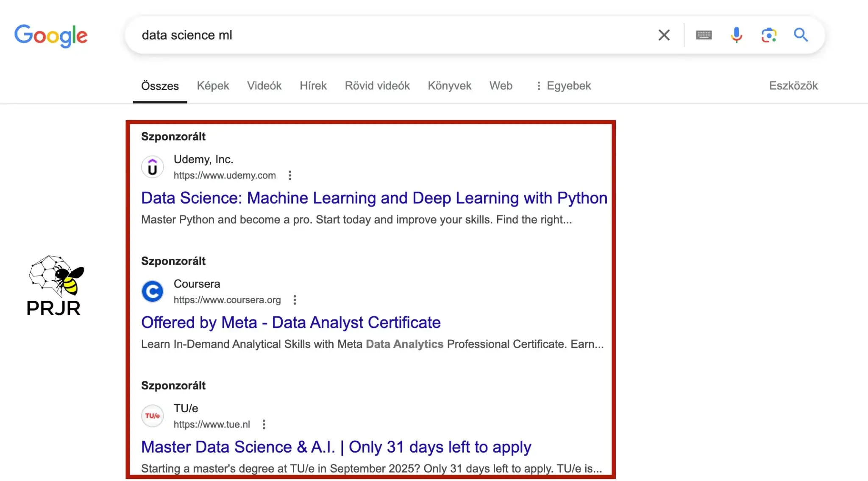Open the on-screen keyboard input tool
This screenshot has width=868, height=481.
click(x=704, y=35)
